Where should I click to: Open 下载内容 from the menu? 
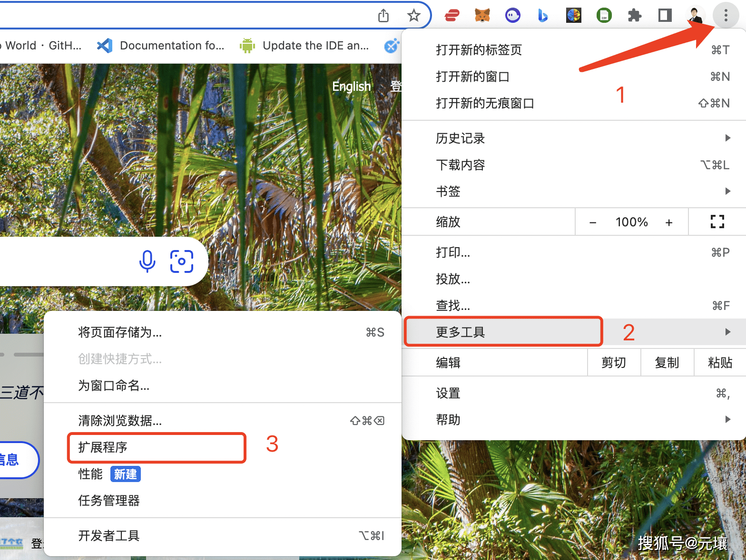pos(574,165)
